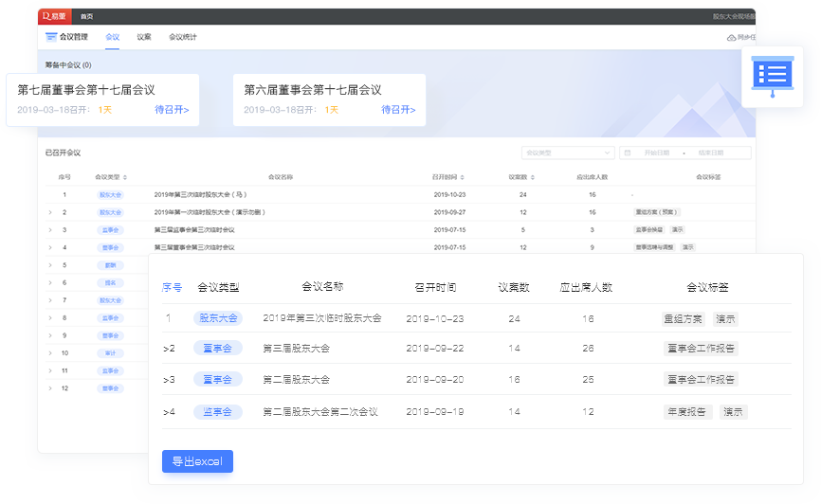Expand row 9 in the 已召开会议 list
Viewport: 821px width, 504px height.
[50, 335]
